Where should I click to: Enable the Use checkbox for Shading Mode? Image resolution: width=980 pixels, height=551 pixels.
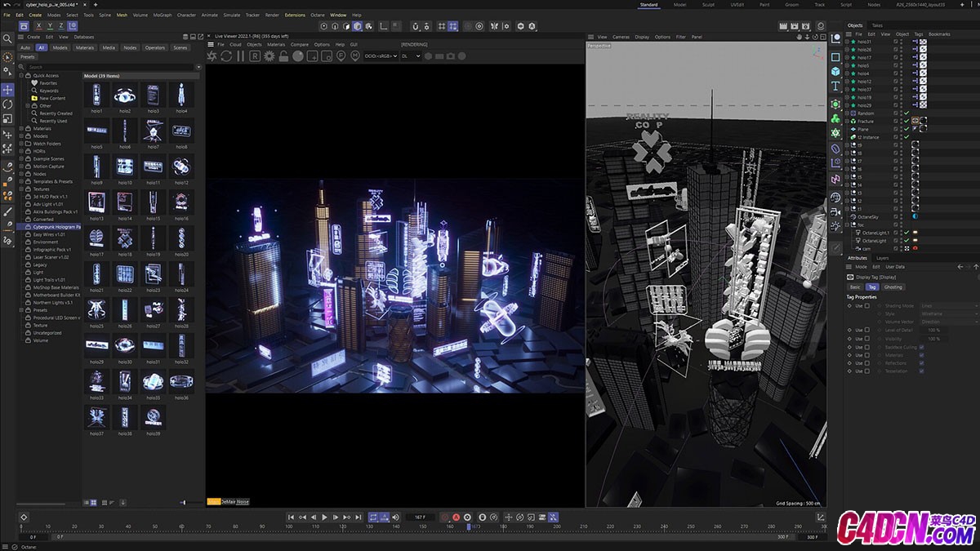[867, 306]
